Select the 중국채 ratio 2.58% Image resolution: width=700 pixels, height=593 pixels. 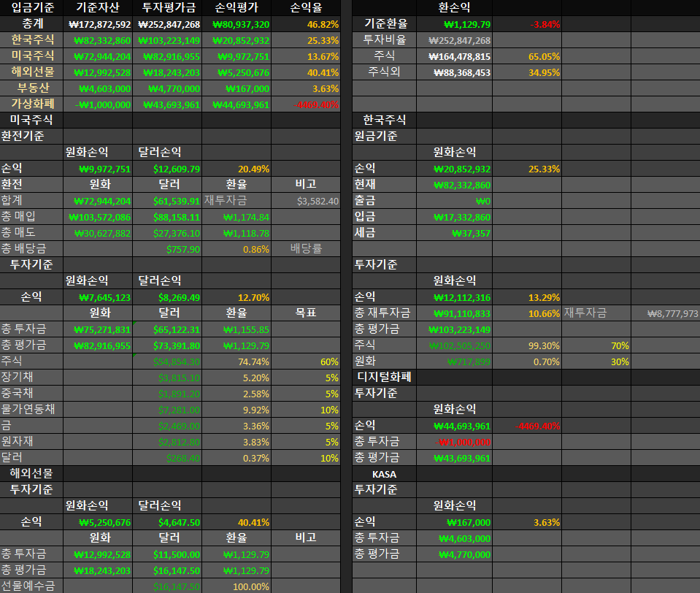click(236, 394)
